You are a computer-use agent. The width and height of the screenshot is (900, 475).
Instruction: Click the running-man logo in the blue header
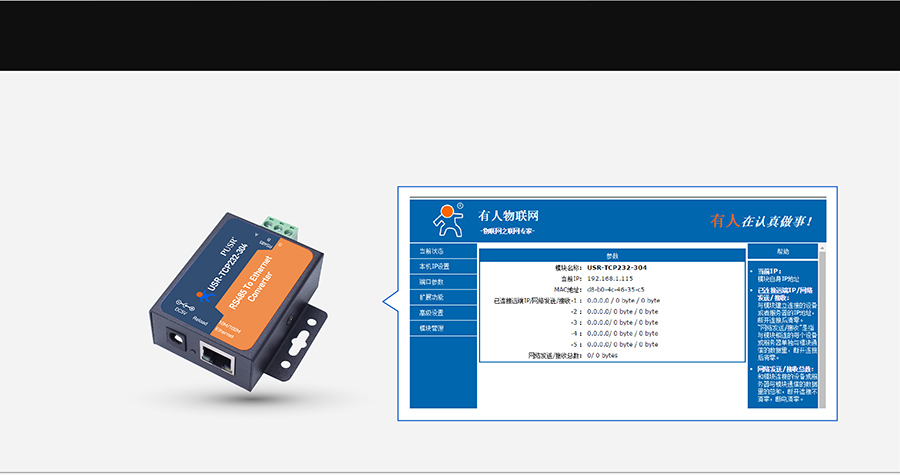pos(448,220)
